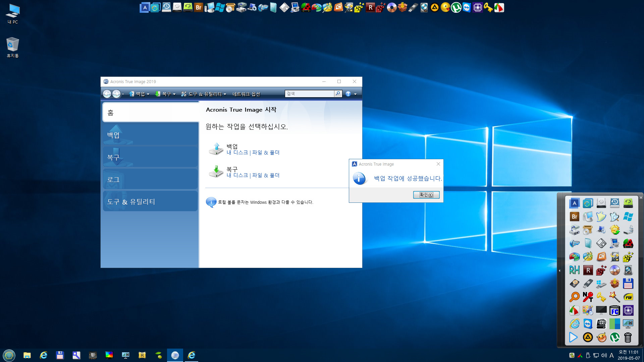This screenshot has height=362, width=644.
Task: Select the 복구 sidebar tab
Action: 151,157
